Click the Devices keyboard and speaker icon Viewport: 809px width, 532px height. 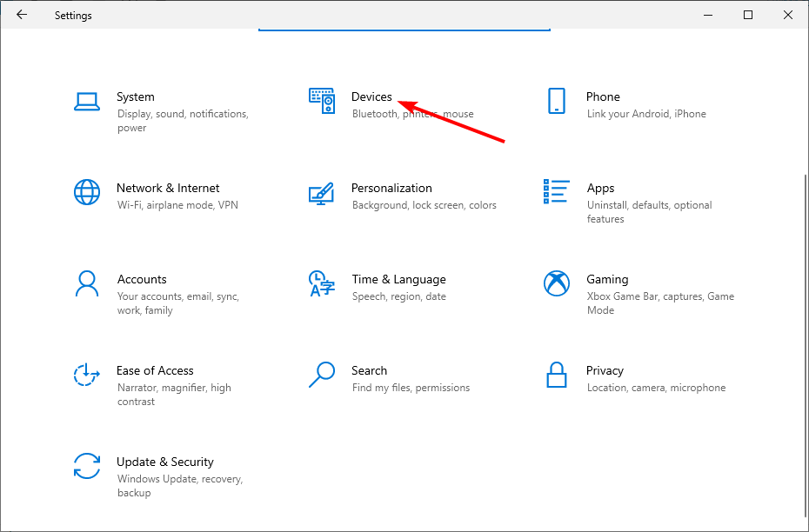pos(322,101)
